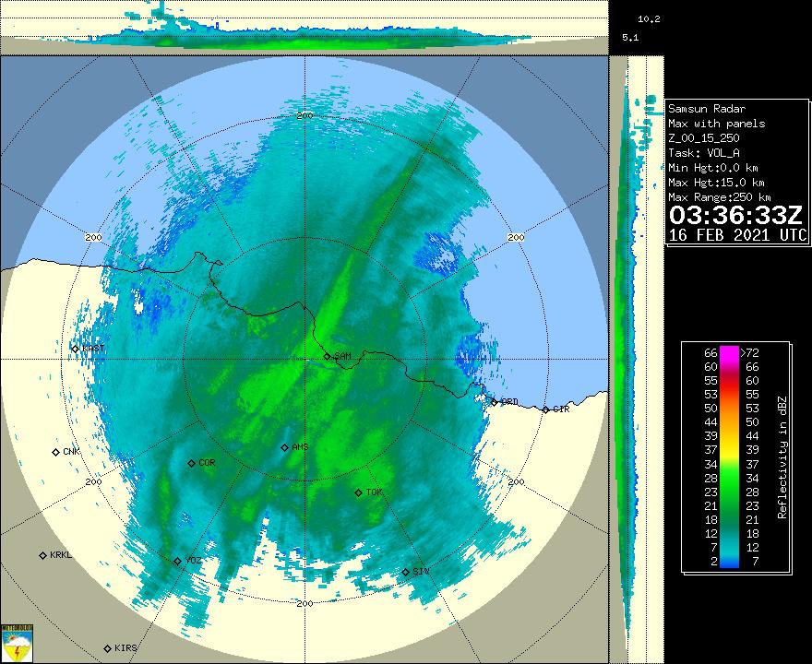
Task: Pick the KRKL station diamond marker
Action: point(43,555)
